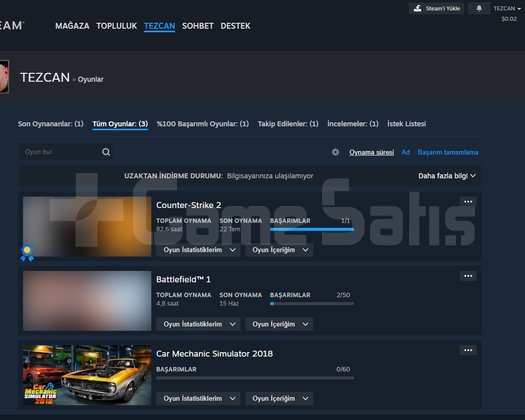
Task: Click the Battlefield 1 game thumbnail
Action: click(x=87, y=301)
